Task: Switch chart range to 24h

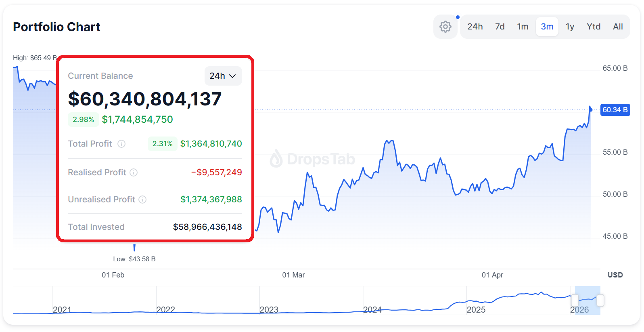Action: [475, 27]
